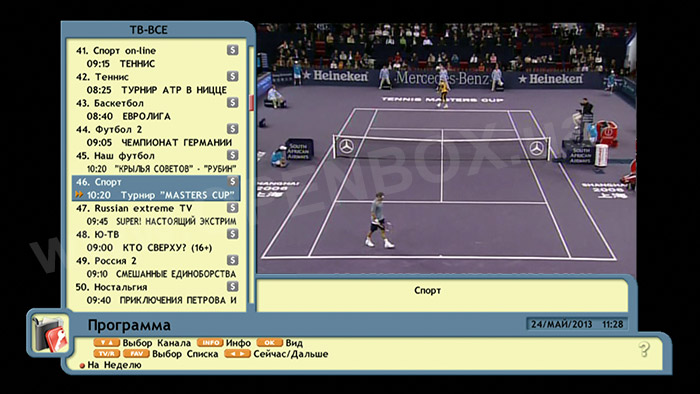
Task: Click the S icon beside Russian extreme TV
Action: (x=232, y=208)
